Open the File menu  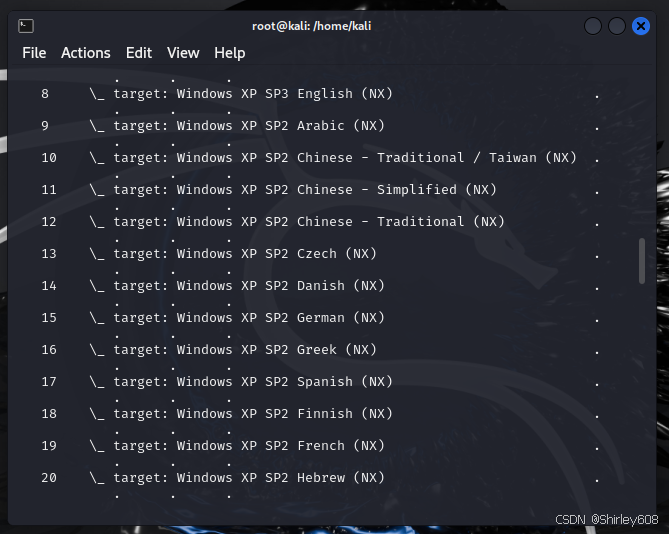34,53
